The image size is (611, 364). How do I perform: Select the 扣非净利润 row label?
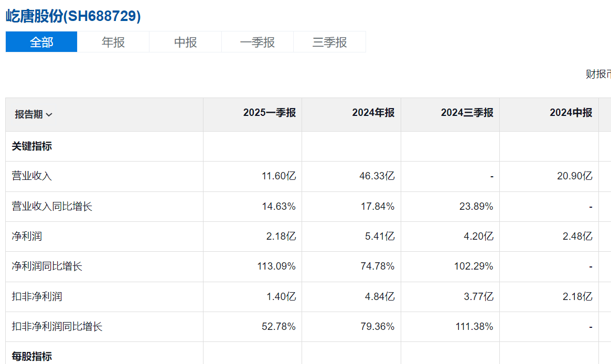37,296
